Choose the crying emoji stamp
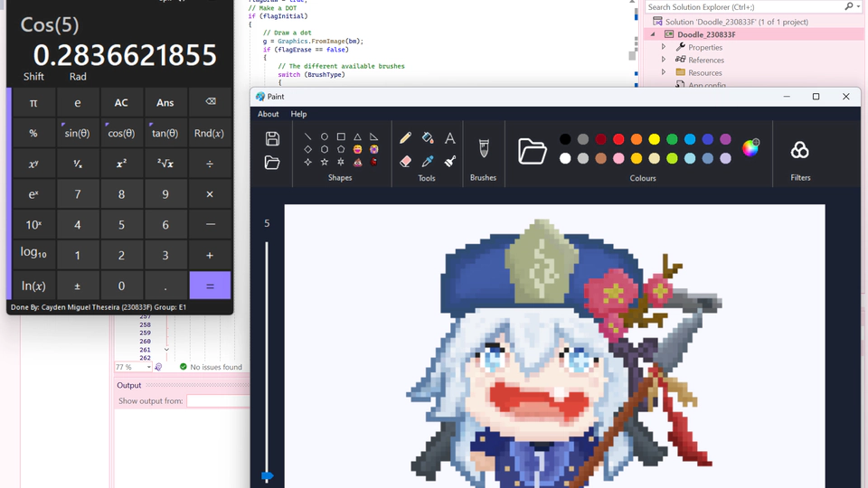The width and height of the screenshot is (868, 488). [374, 149]
